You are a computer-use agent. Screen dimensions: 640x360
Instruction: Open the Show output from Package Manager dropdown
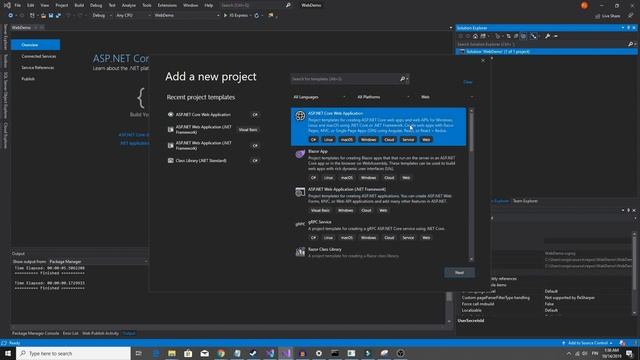pos(97,262)
